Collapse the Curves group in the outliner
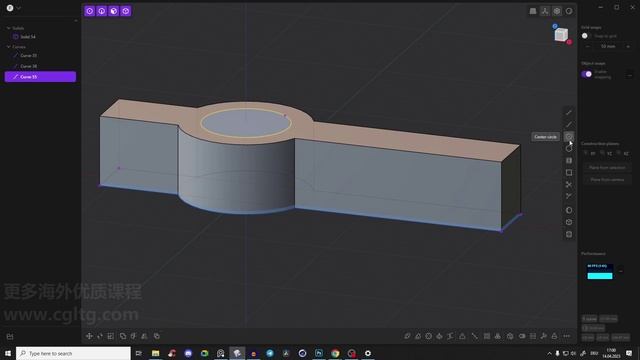 [9, 47]
